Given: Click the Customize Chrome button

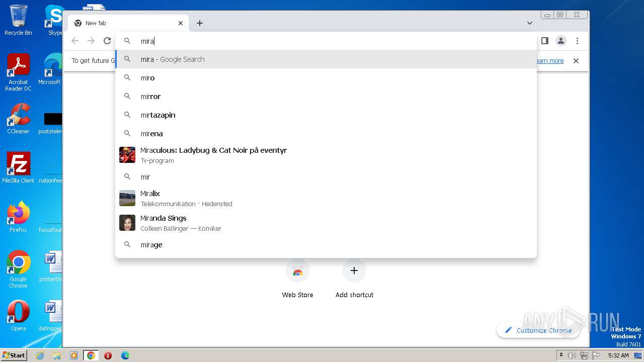Looking at the screenshot, I should [x=538, y=330].
